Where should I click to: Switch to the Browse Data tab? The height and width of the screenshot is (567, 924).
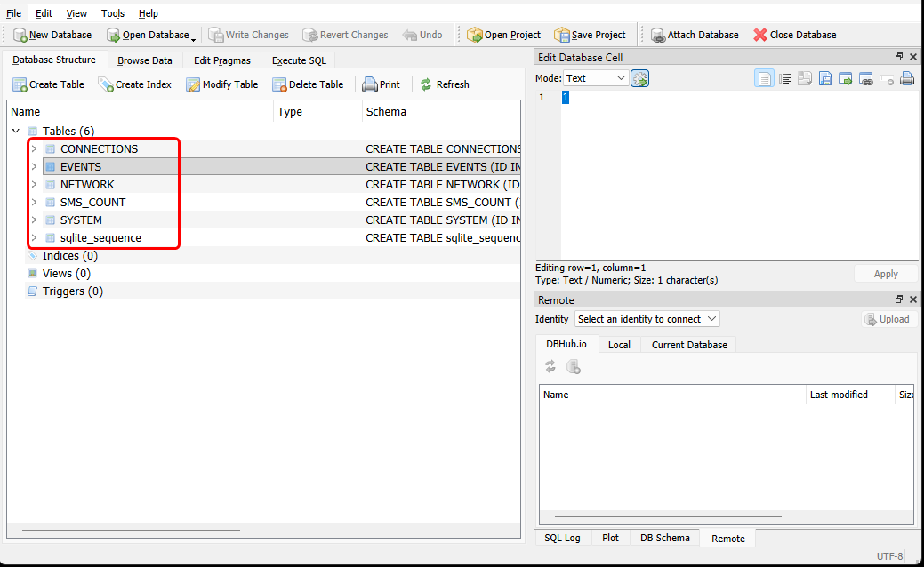(144, 60)
